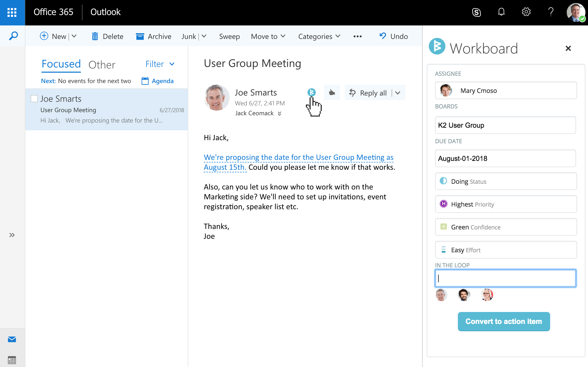This screenshot has width=588, height=367.
Task: Click the Workboard add-in icon in the email
Action: coord(311,92)
